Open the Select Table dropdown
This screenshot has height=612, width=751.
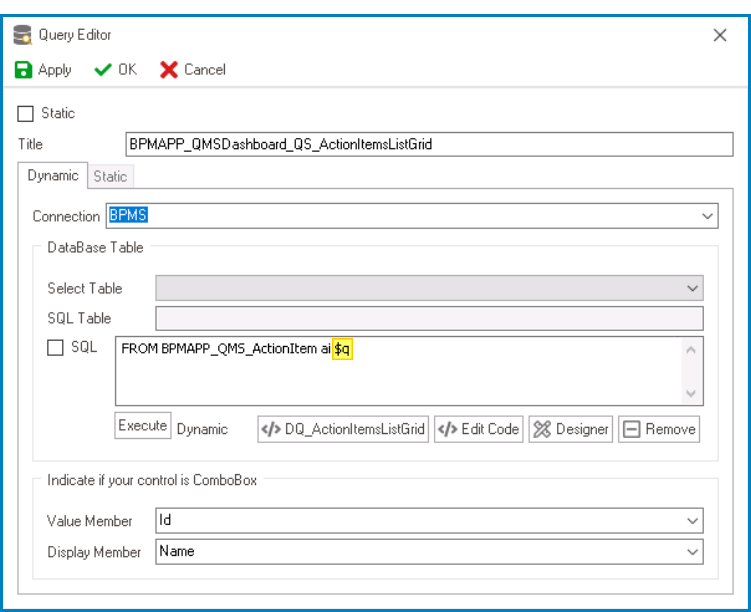[692, 288]
